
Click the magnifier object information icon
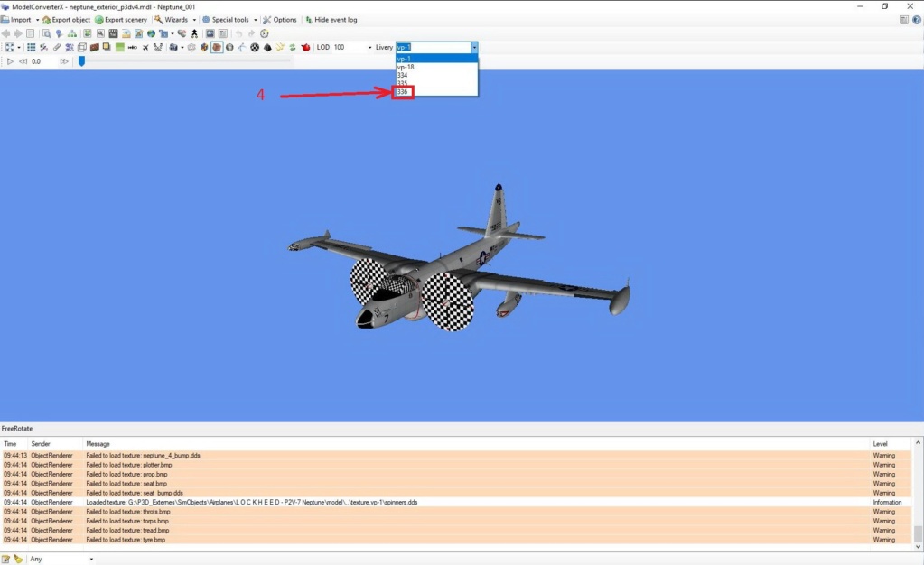[x=47, y=33]
